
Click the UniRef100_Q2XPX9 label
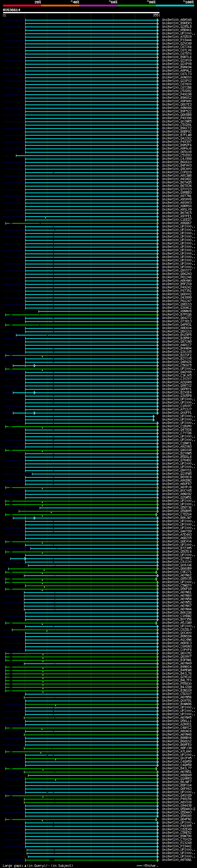pyautogui.click(x=176, y=60)
